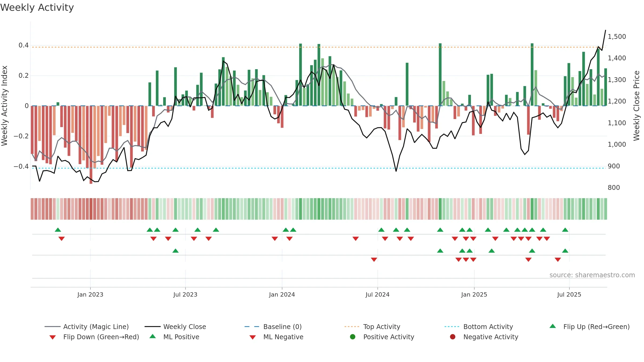Viewport: 644px width, 362px height.
Task: Click the 0.4 activity axis tick
Action: pos(24,45)
